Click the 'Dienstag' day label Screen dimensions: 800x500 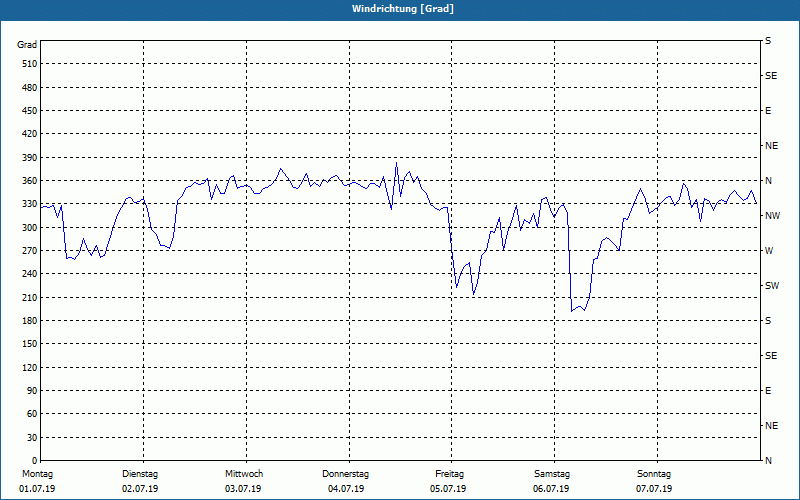(x=140, y=474)
